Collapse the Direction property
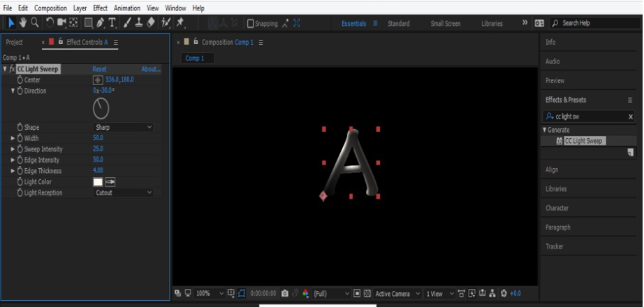 [13, 91]
